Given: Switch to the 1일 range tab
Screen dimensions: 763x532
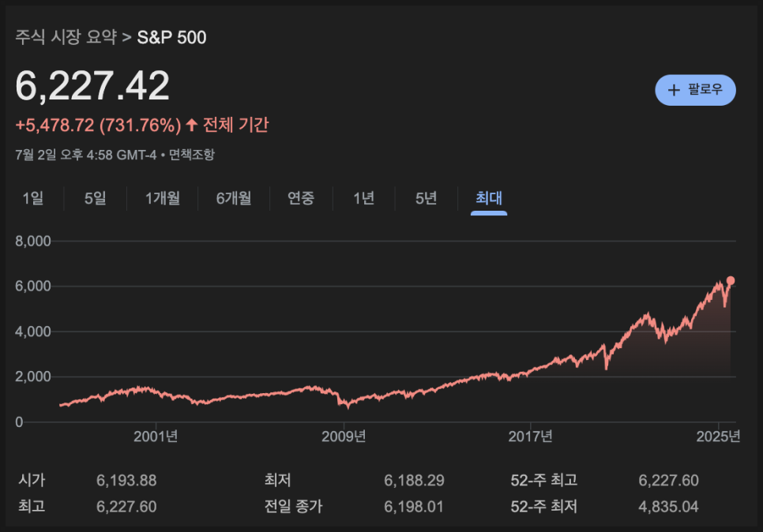Looking at the screenshot, I should click(x=33, y=198).
